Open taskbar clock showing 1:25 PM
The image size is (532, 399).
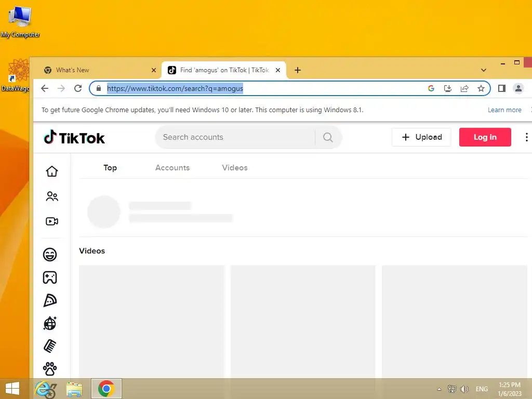(x=510, y=389)
